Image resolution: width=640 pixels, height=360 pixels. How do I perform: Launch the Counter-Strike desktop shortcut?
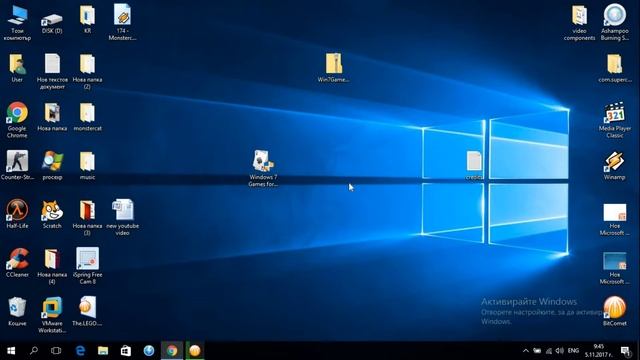(17, 165)
